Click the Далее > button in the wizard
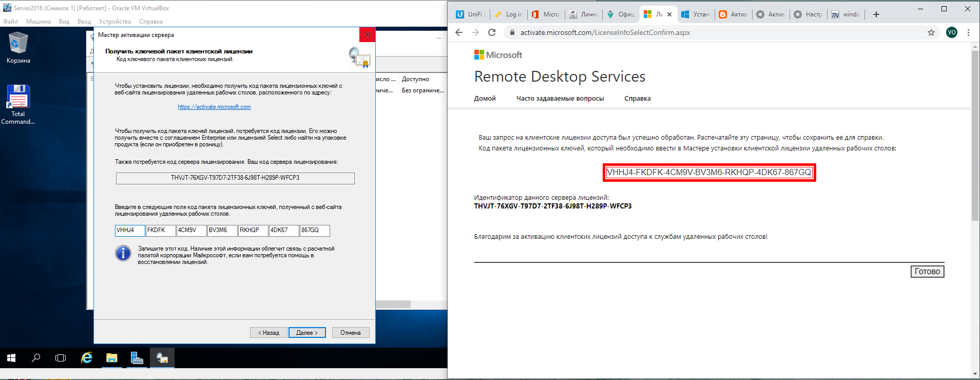 [307, 333]
